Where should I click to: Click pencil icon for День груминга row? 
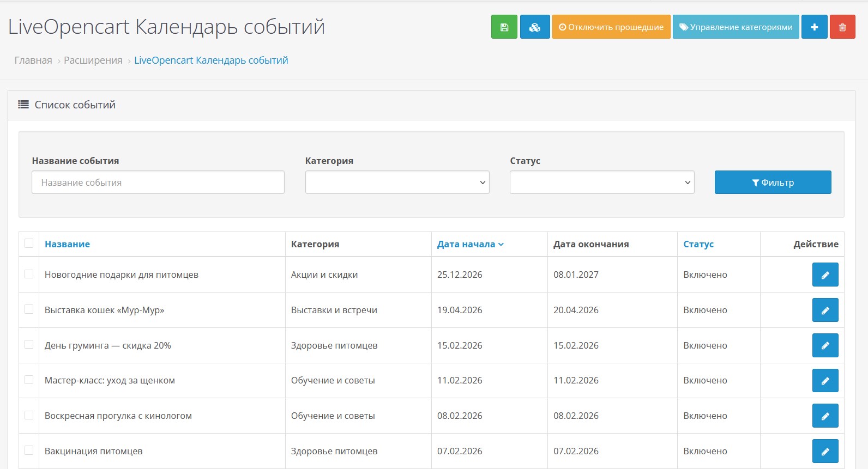coord(825,346)
